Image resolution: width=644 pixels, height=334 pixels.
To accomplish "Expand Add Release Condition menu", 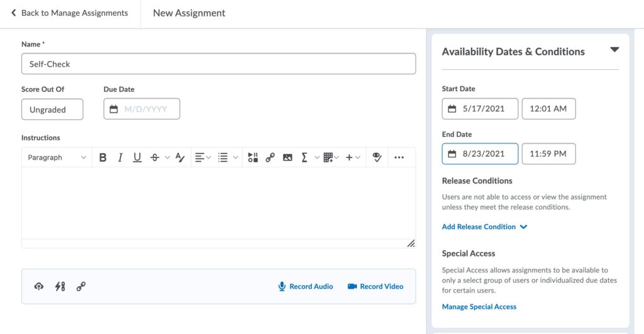I will pos(484,227).
